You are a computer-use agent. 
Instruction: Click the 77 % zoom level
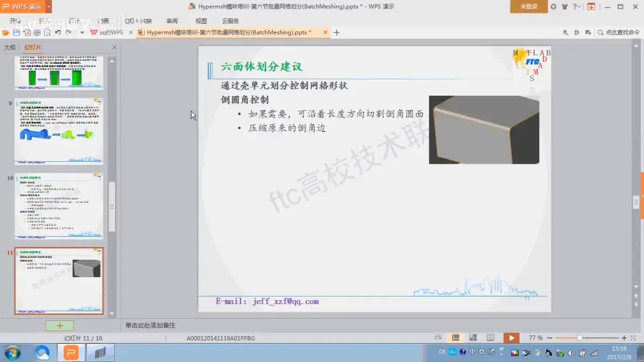click(x=535, y=338)
